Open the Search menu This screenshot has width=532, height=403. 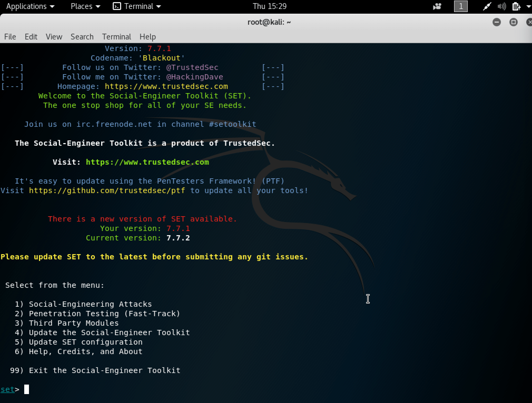pos(82,37)
